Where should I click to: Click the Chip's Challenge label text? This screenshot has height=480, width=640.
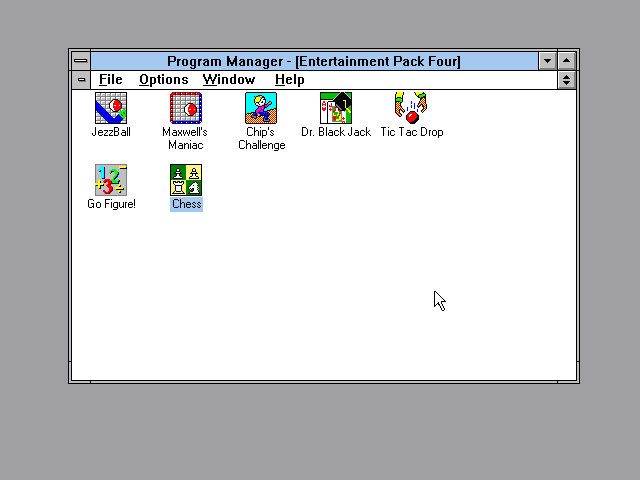click(261, 138)
